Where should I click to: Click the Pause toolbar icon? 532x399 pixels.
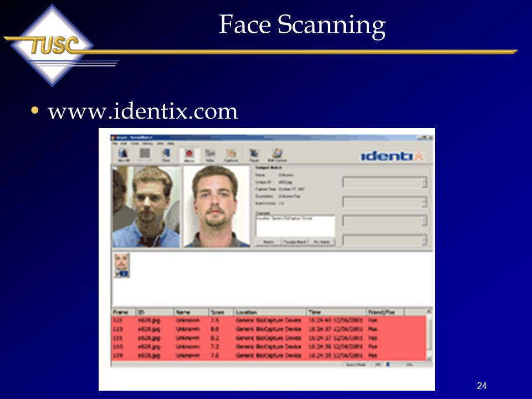[254, 155]
